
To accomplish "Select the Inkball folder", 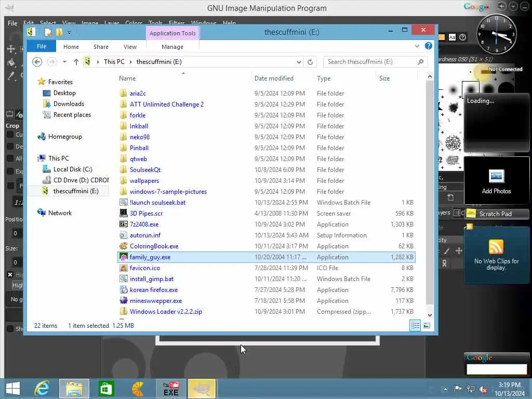I will click(x=139, y=126).
